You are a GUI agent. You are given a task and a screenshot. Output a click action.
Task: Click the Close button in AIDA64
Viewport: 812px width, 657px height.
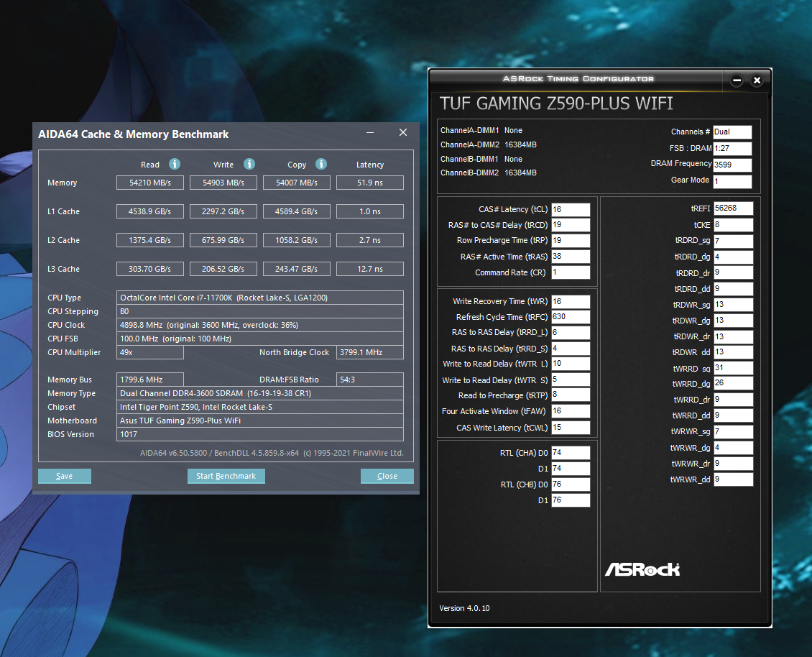(x=387, y=476)
